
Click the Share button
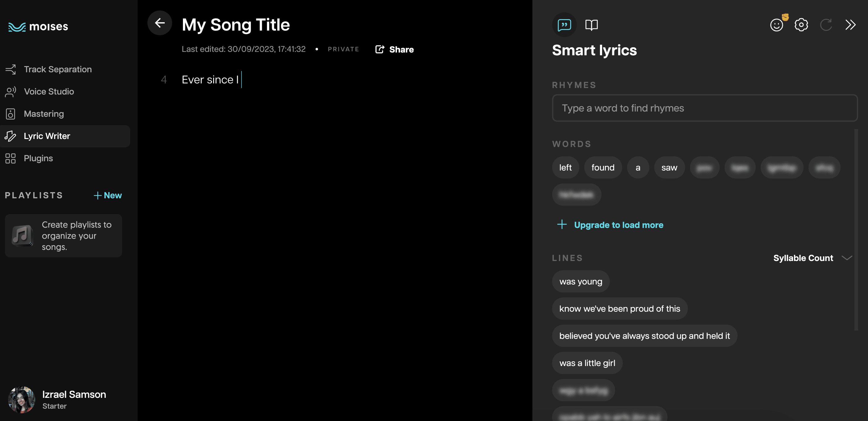coord(395,49)
